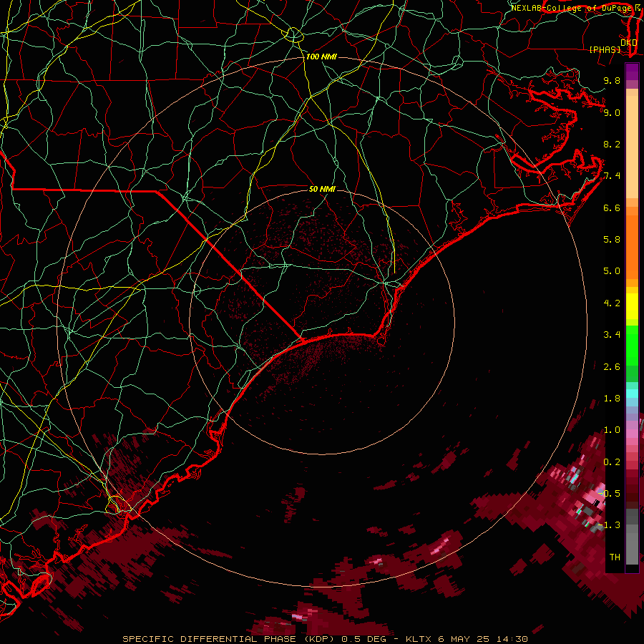
Task: Click the 1.8 value on color scale
Action: [x=612, y=399]
